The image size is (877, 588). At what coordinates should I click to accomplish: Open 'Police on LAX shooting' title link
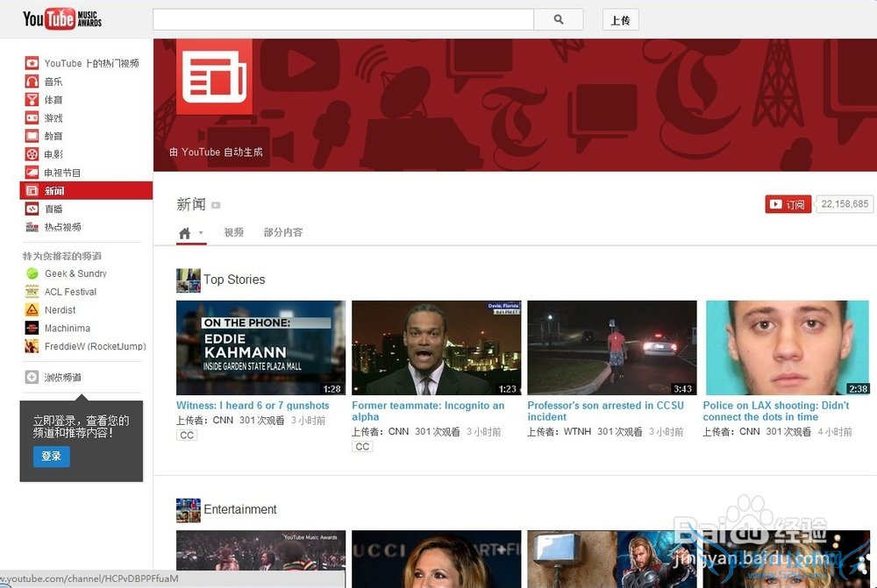(x=776, y=411)
